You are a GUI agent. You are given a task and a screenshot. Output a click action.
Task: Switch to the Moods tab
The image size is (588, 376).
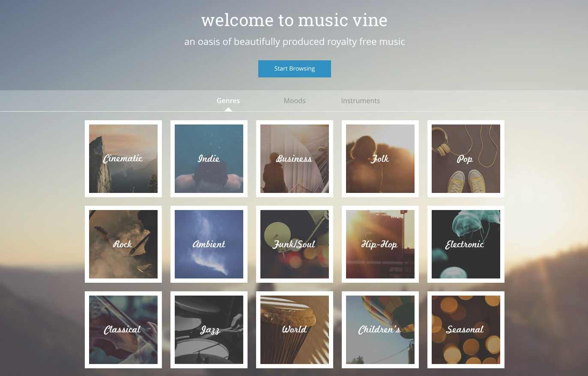pyautogui.click(x=295, y=101)
